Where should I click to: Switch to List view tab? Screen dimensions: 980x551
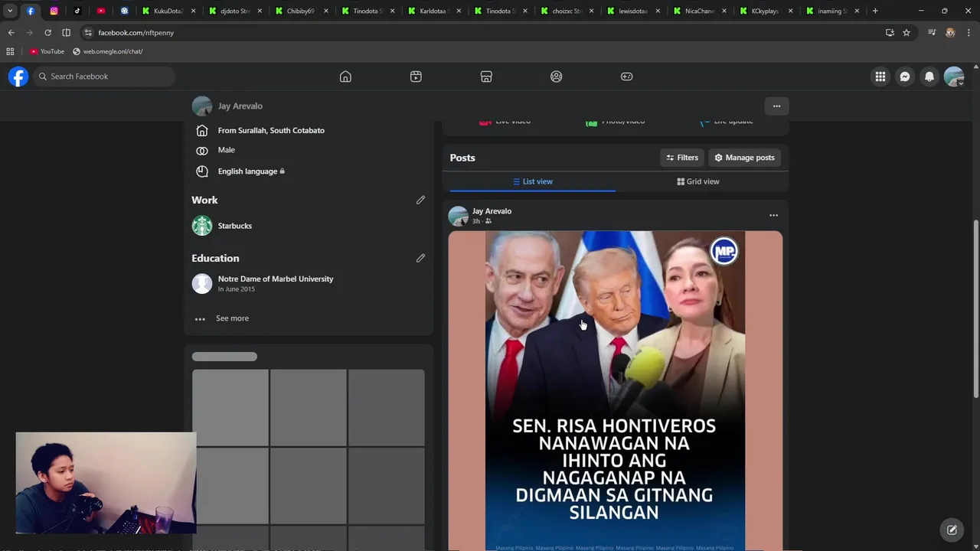click(533, 181)
